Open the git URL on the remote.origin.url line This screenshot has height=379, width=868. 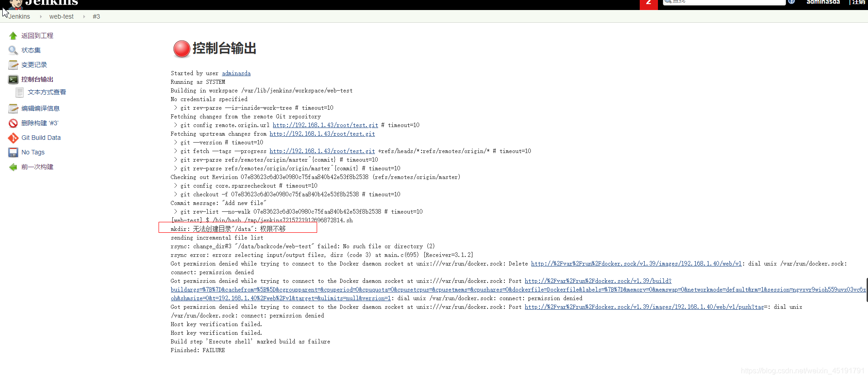(325, 125)
